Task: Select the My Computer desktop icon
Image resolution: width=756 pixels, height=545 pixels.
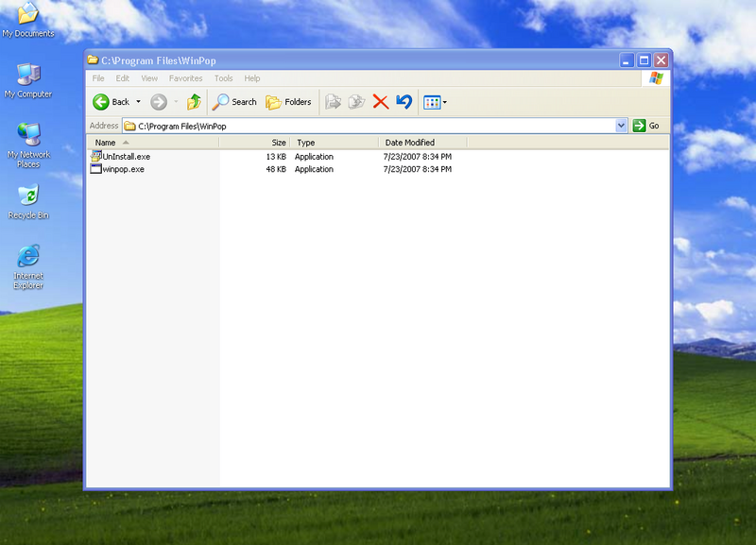Action: [28, 81]
